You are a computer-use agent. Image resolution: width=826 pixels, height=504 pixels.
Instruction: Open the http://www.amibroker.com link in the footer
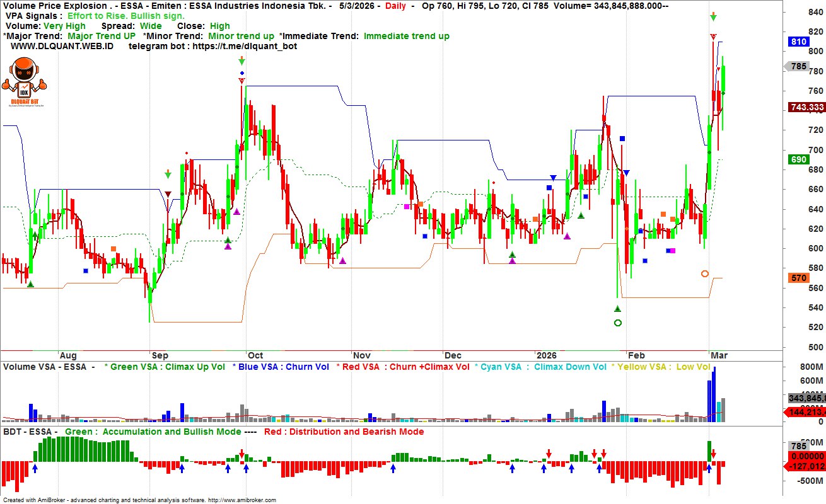click(242, 500)
